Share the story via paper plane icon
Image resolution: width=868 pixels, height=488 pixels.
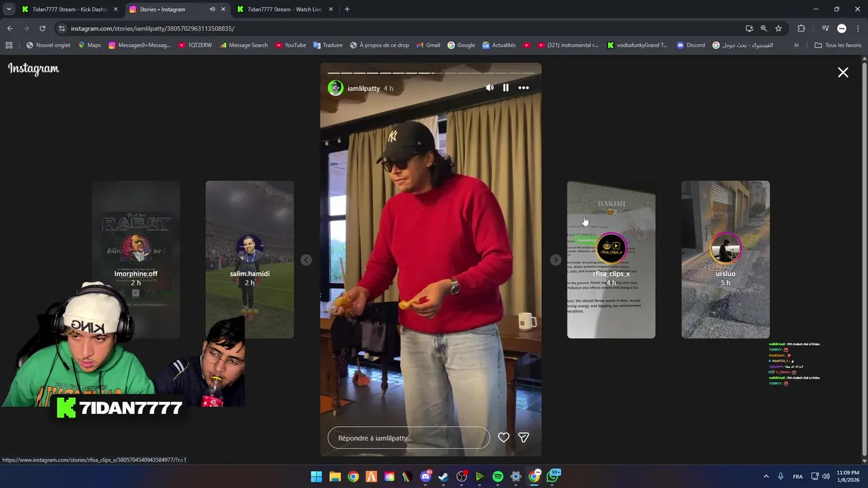(524, 438)
